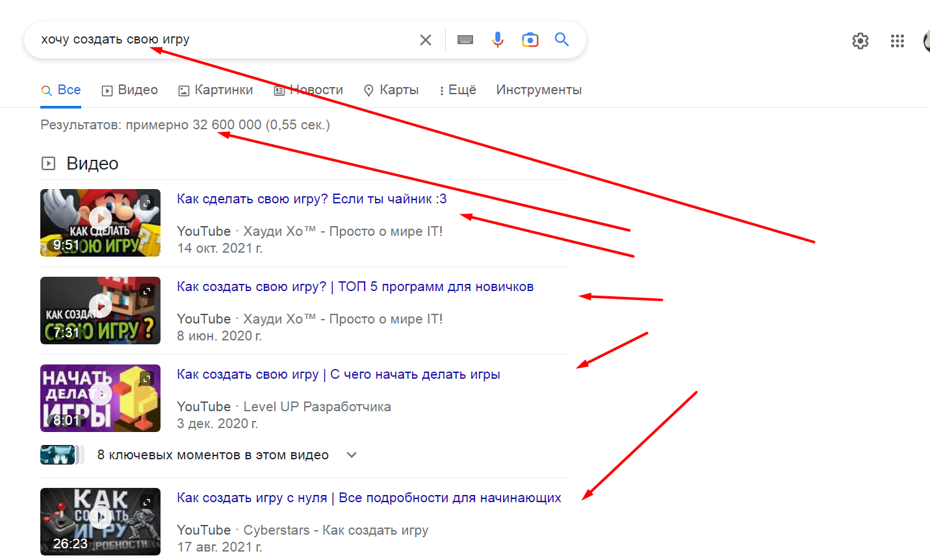Click expand icon on 26:23 thumbnail

[x=147, y=502]
